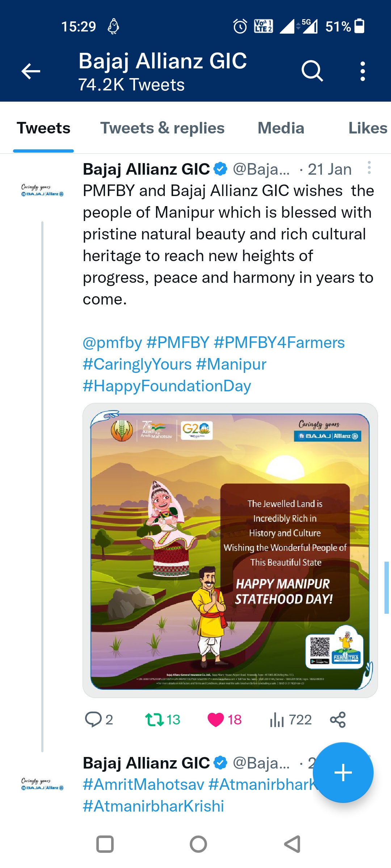Switch to the Likes tab
Image resolution: width=391 pixels, height=868 pixels.
click(x=367, y=128)
